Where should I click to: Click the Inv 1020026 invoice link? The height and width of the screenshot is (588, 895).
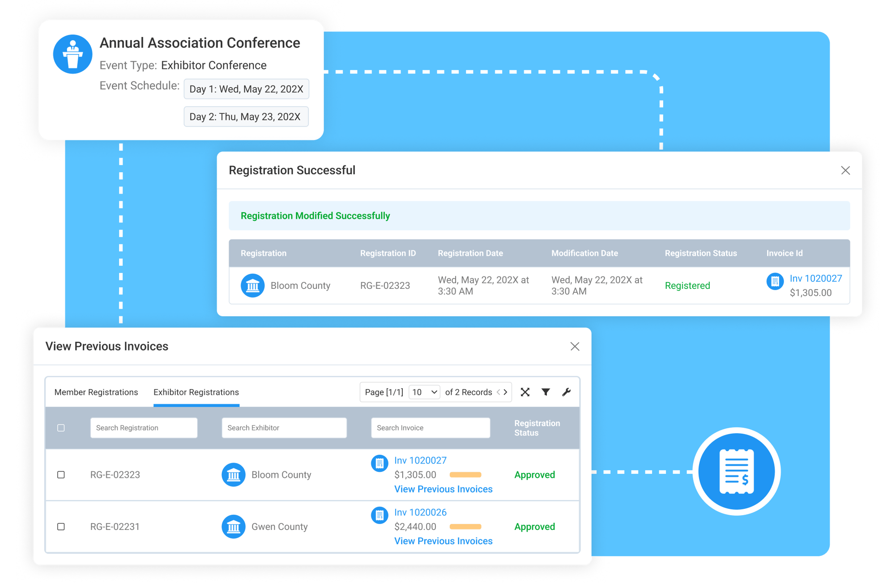[420, 512]
